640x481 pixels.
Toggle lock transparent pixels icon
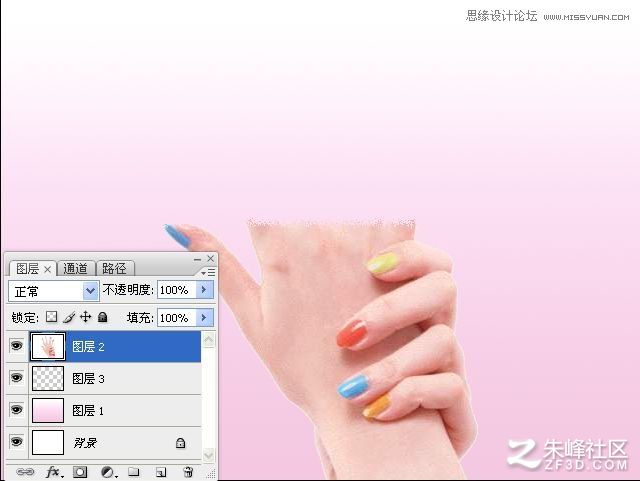(x=51, y=317)
